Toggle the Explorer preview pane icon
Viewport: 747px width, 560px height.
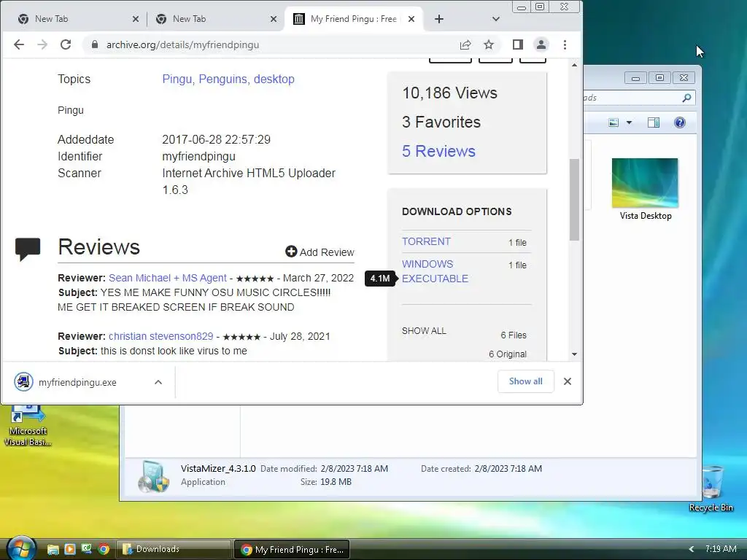[654, 122]
